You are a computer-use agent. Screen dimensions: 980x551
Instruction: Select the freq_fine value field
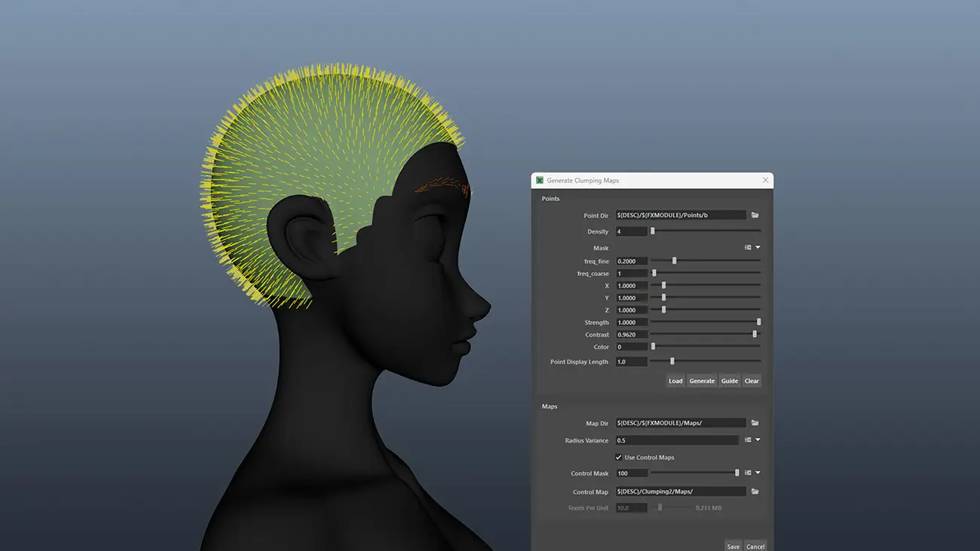tap(631, 261)
